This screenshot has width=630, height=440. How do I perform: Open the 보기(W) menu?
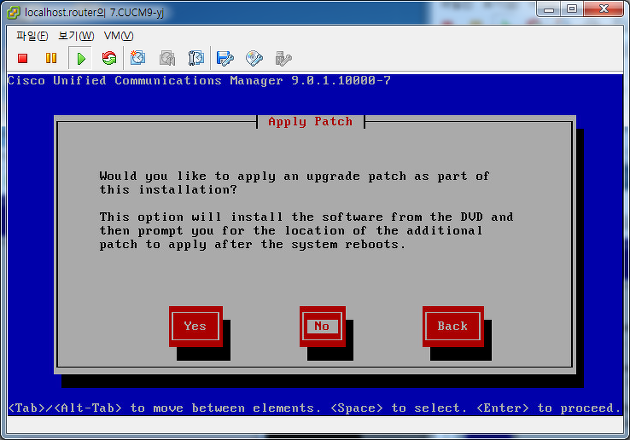(76, 36)
